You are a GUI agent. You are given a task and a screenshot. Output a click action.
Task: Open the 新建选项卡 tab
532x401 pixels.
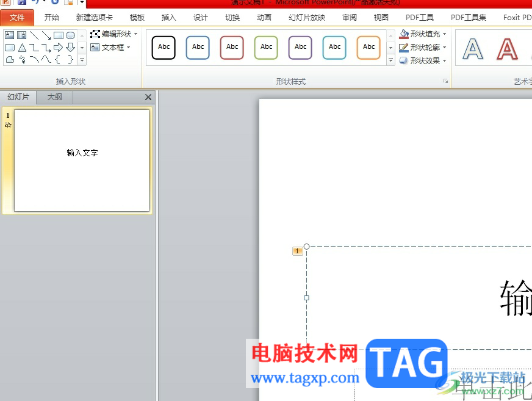coord(95,17)
